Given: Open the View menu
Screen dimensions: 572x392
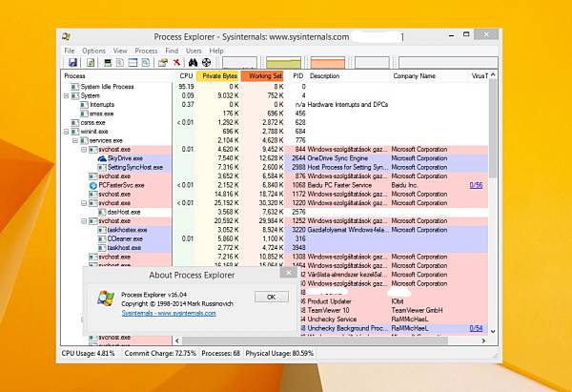Looking at the screenshot, I should pyautogui.click(x=120, y=51).
